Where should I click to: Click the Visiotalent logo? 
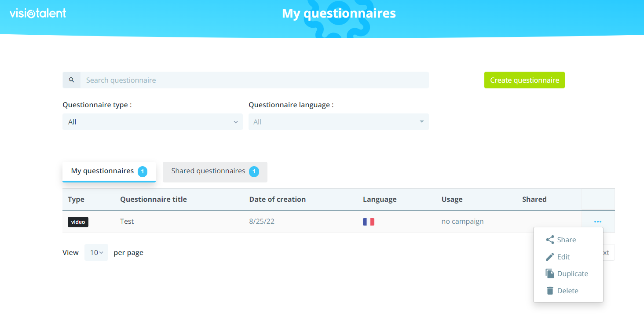coord(38,13)
